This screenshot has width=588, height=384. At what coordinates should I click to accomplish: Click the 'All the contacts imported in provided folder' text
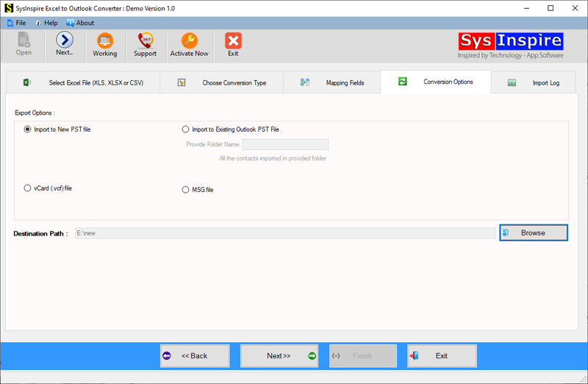coord(273,158)
